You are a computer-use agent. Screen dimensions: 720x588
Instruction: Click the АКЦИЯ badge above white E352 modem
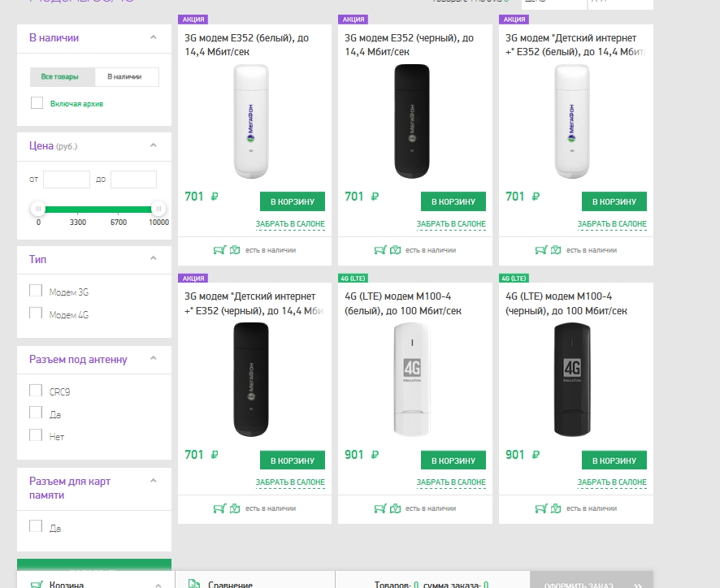(x=193, y=19)
